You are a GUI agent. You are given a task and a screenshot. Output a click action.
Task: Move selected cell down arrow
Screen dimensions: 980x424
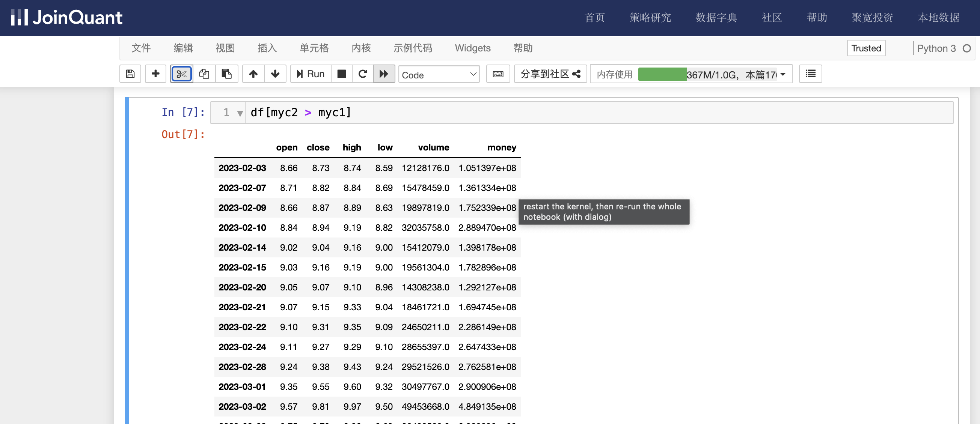point(275,74)
